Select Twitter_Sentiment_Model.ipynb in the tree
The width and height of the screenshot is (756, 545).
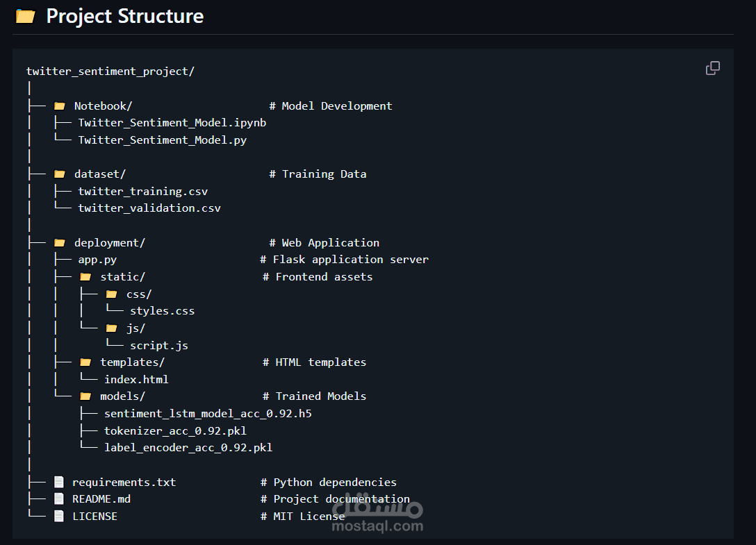click(x=172, y=123)
